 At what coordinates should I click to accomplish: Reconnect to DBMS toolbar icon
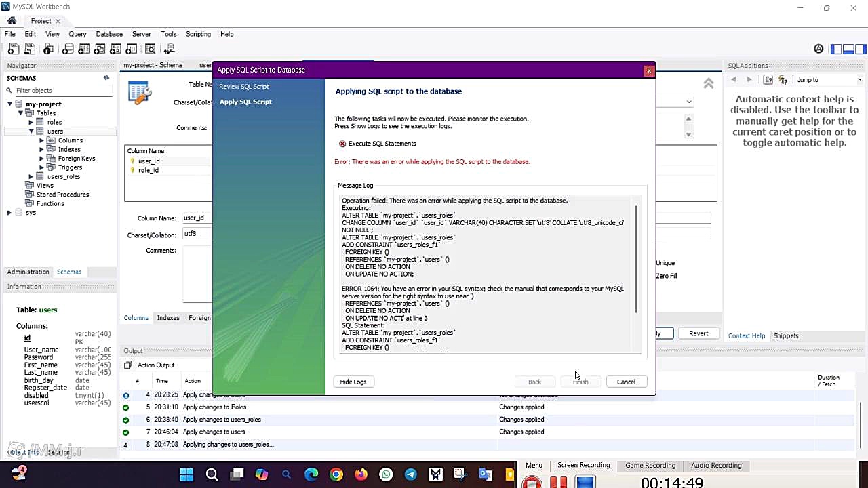[x=170, y=49]
